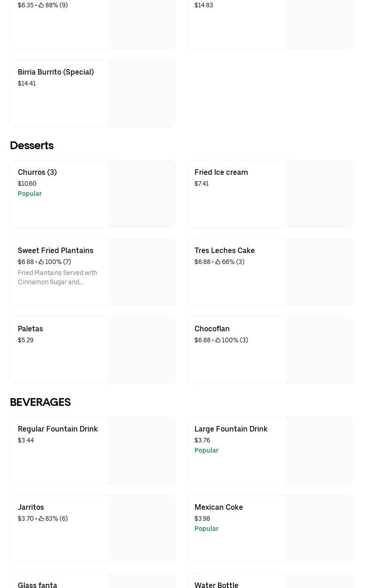Open the Large Fountain Drink title
This screenshot has width=368, height=588.
point(231,429)
